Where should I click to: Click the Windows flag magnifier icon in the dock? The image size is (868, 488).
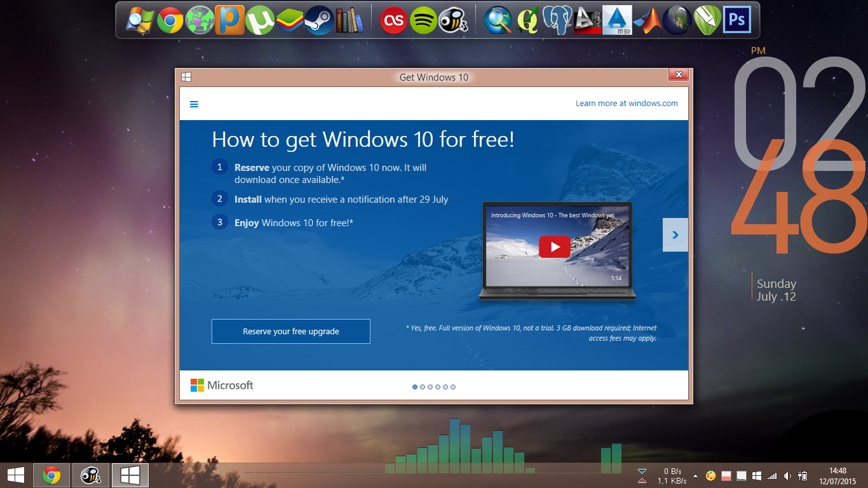(x=140, y=20)
